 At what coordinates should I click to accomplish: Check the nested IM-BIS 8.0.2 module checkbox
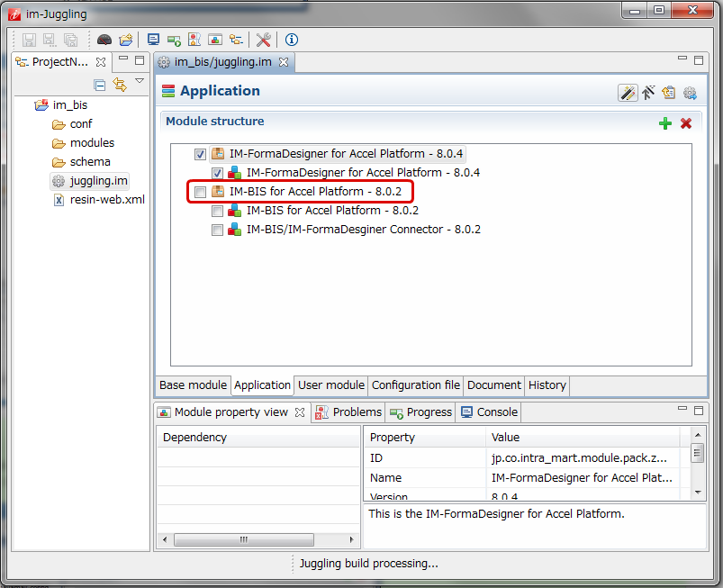coord(217,211)
